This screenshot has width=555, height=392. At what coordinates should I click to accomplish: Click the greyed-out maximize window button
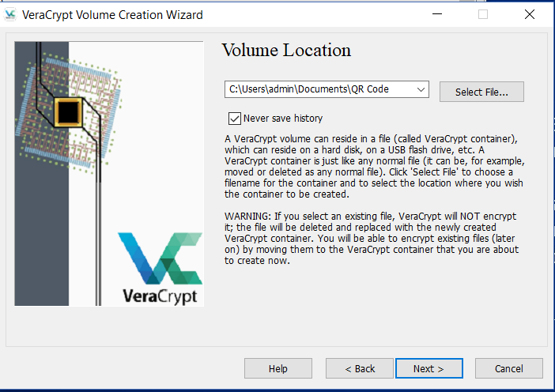coord(482,14)
